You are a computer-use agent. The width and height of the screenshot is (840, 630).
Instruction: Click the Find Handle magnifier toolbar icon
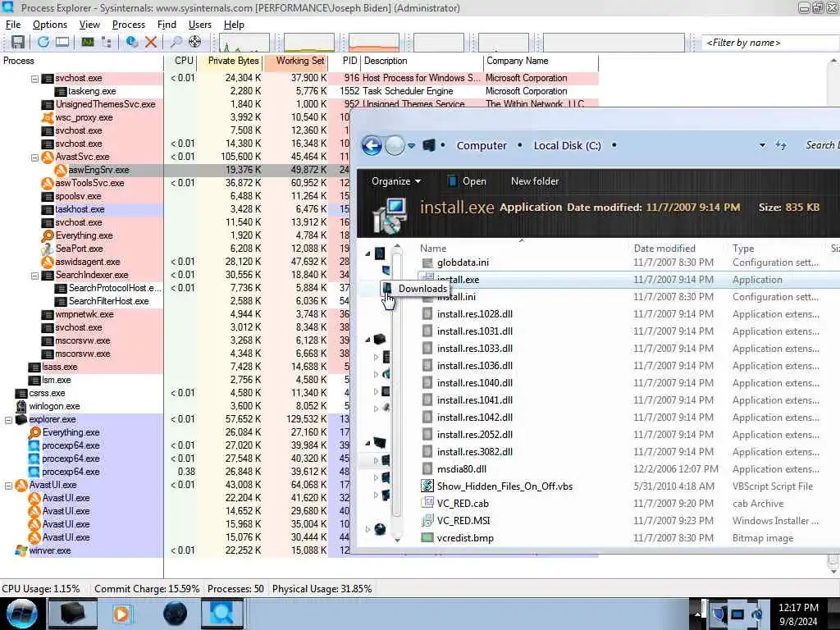[176, 42]
